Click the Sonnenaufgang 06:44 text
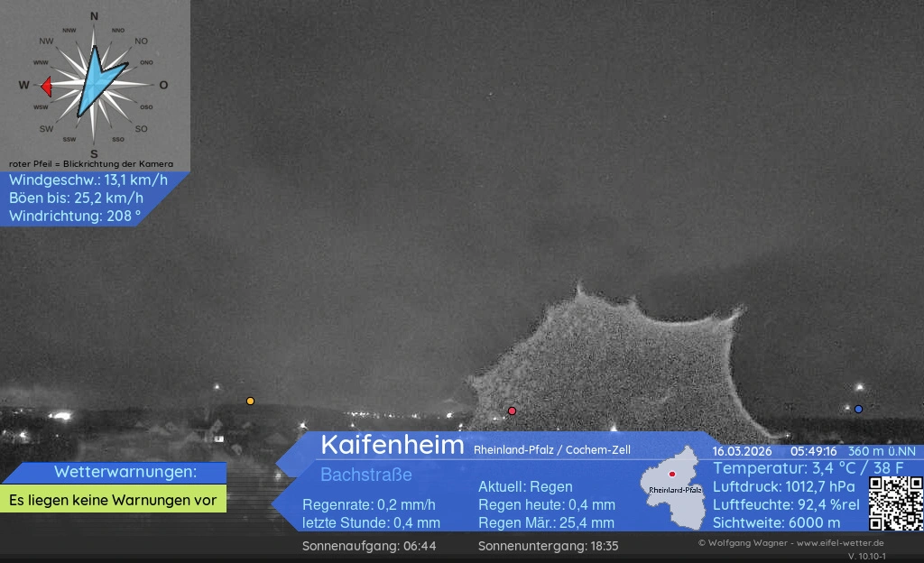Viewport: 924px width, 563px height. [369, 546]
